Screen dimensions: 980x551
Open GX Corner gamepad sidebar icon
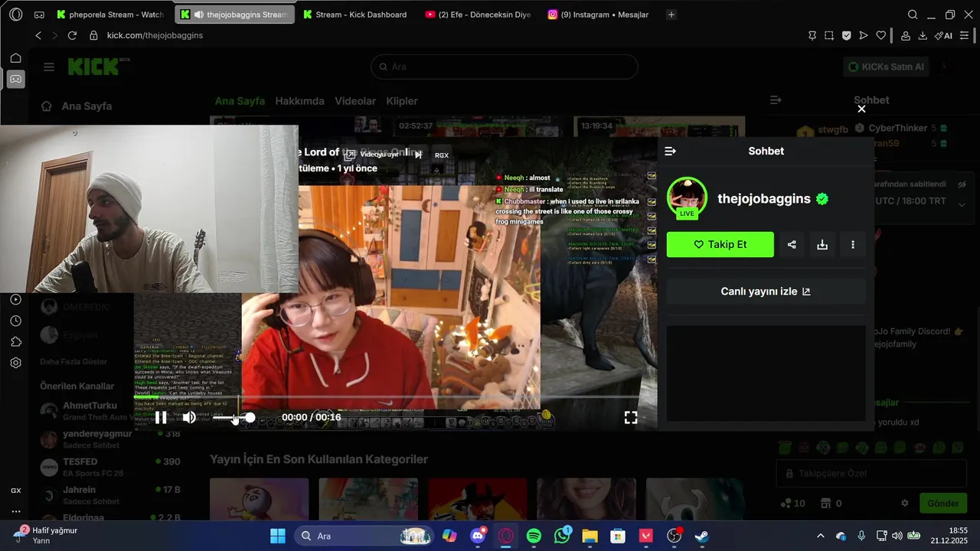click(x=15, y=79)
